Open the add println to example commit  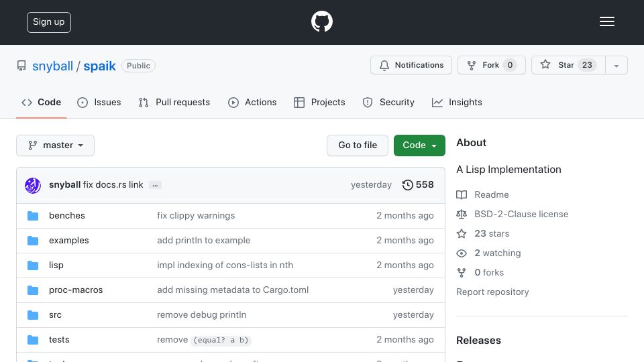(x=204, y=241)
